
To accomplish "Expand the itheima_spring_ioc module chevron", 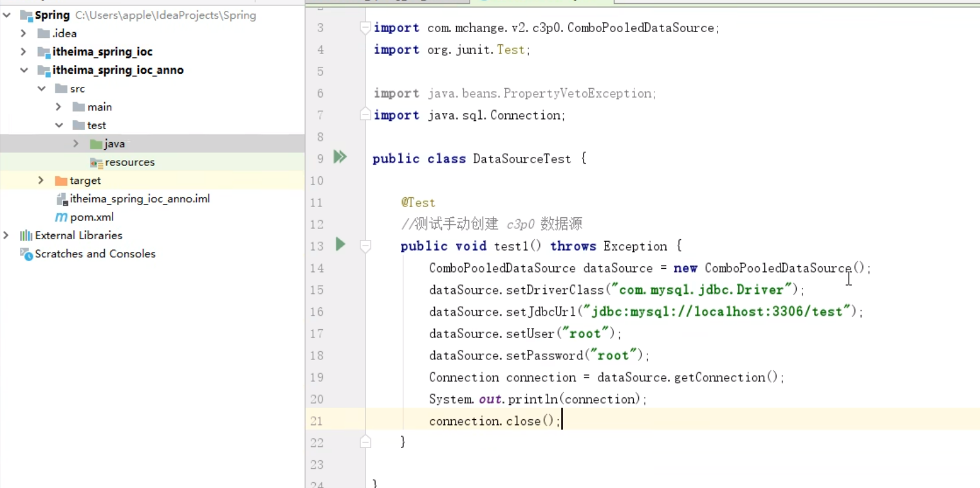I will coord(24,51).
